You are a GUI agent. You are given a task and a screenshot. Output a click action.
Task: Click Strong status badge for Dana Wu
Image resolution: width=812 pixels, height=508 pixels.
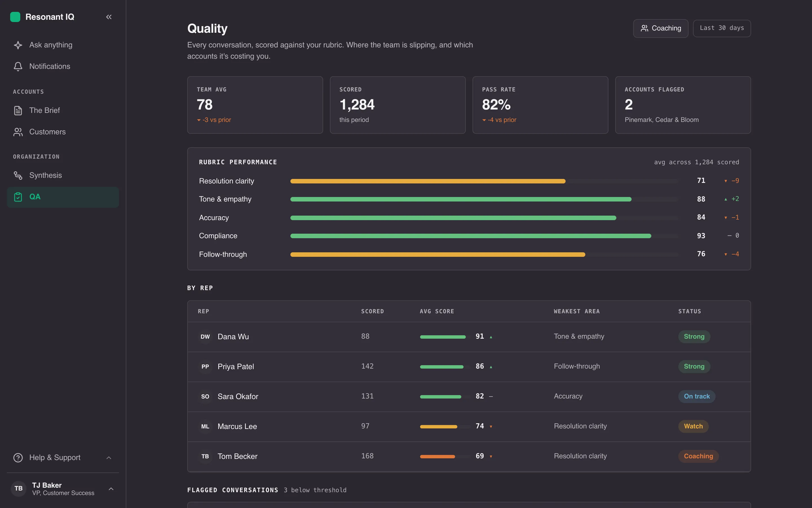(694, 337)
